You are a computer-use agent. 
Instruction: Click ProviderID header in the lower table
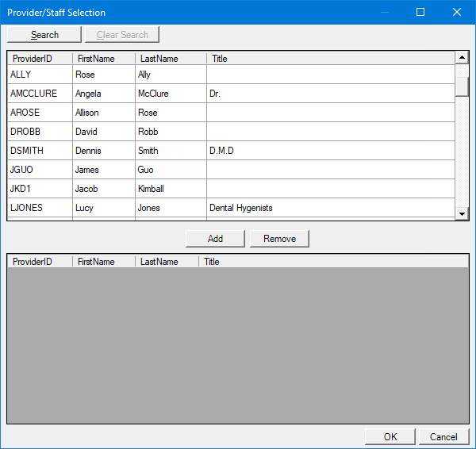[x=40, y=262]
